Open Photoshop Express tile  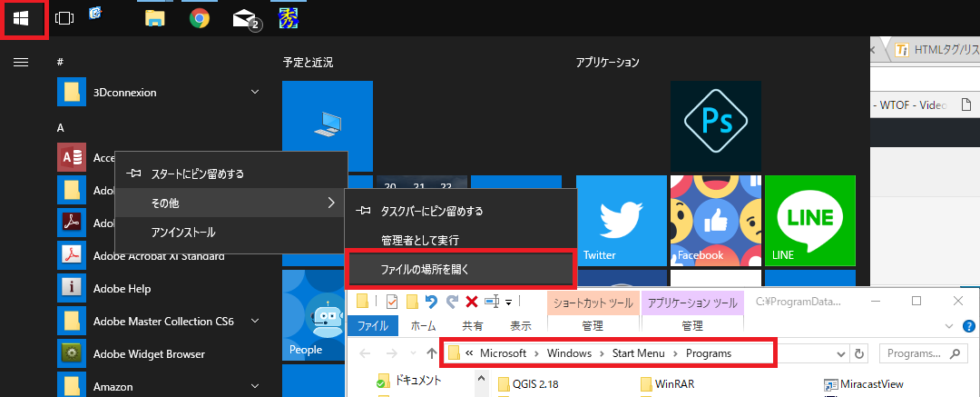coord(716,126)
